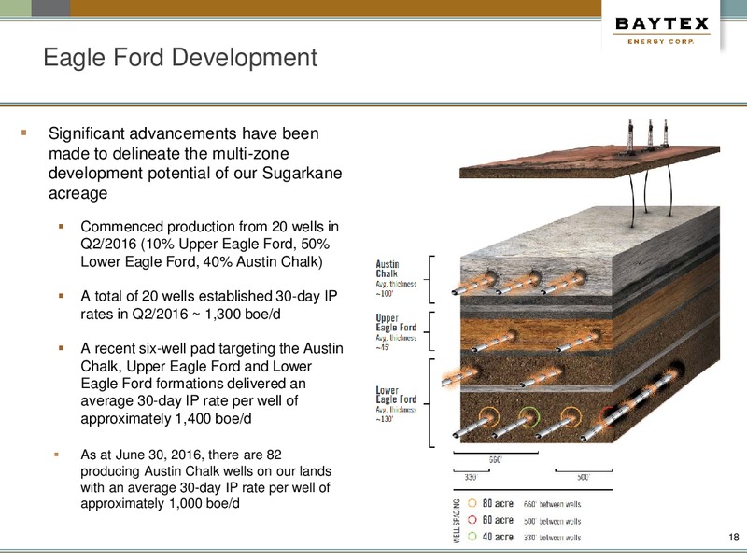747x560 pixels.
Task: Click the '60 acre' legend label
Action: [498, 520]
